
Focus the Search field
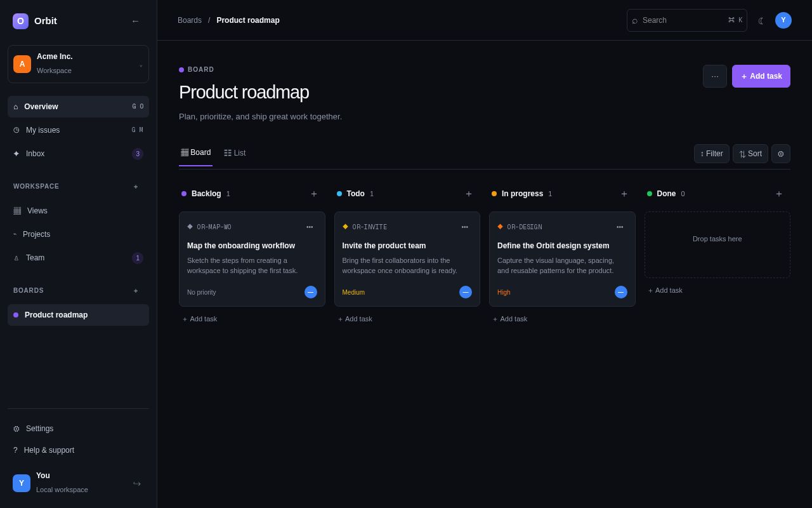point(687,20)
